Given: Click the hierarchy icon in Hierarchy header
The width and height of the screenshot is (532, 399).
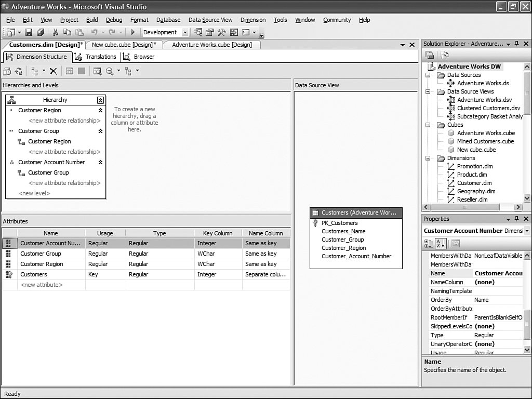Looking at the screenshot, I should click(x=11, y=100).
